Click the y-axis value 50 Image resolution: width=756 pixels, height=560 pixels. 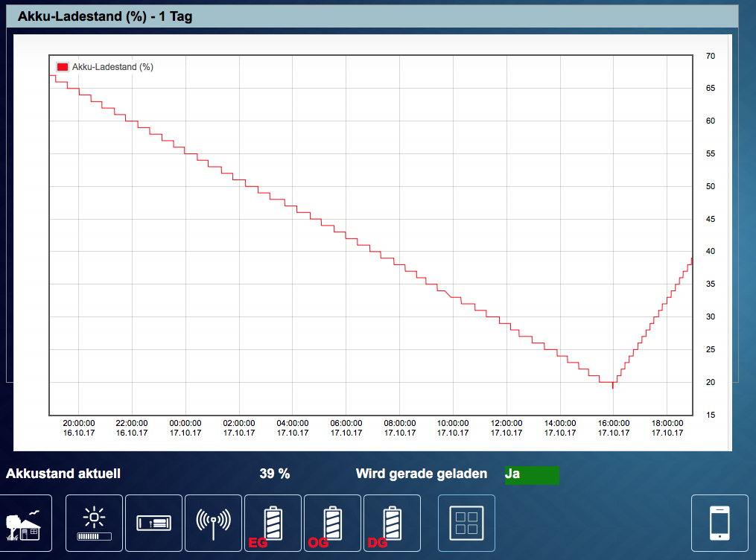(711, 186)
